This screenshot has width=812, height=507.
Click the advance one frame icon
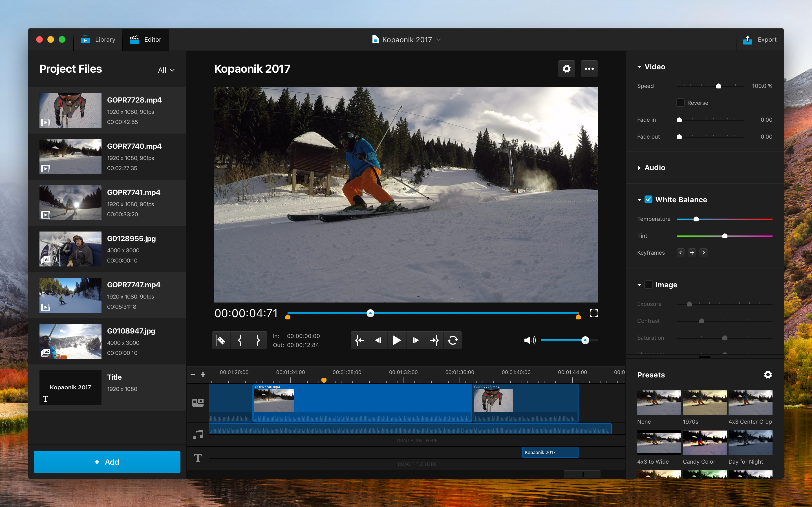414,339
